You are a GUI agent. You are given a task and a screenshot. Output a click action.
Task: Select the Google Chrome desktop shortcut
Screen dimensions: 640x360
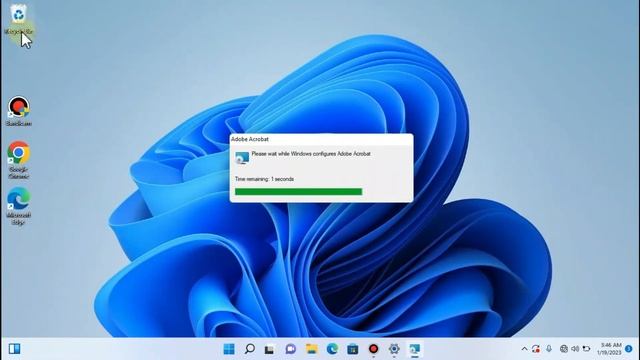(18, 160)
